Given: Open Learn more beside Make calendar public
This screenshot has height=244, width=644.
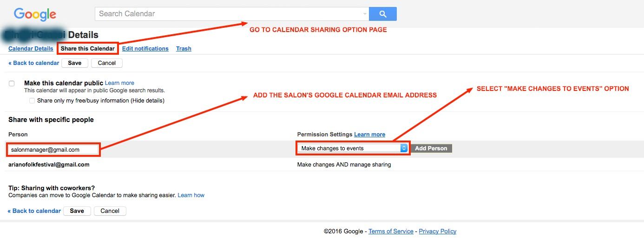Looking at the screenshot, I should [119, 83].
